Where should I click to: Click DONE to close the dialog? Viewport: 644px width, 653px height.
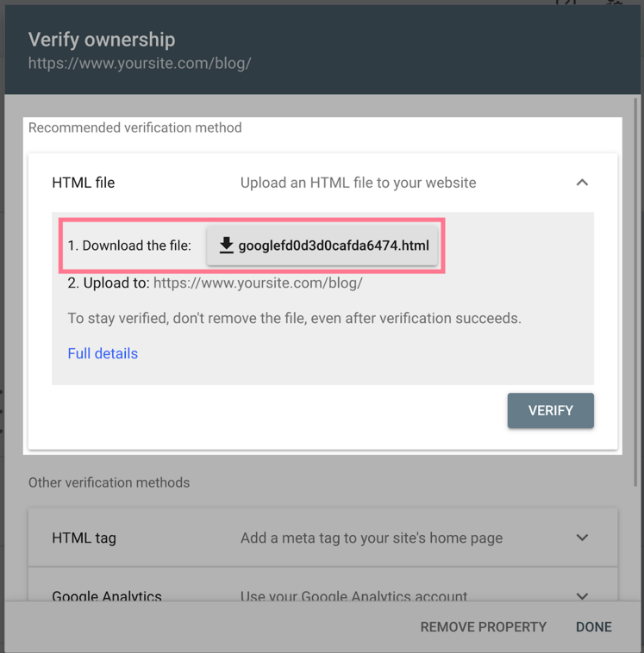tap(593, 626)
